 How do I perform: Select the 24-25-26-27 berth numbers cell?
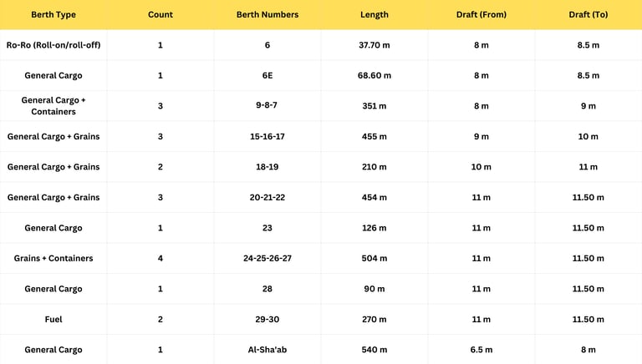[267, 258]
